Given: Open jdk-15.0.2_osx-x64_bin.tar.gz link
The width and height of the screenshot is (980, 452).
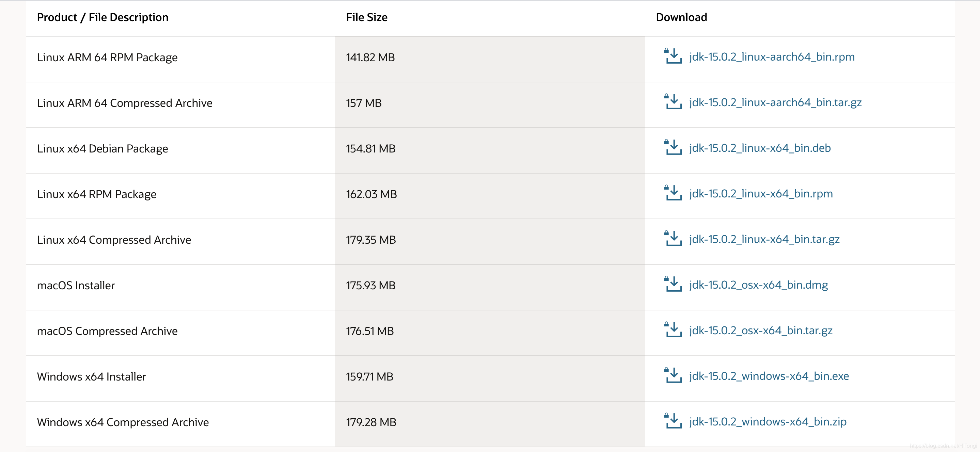Looking at the screenshot, I should [x=760, y=331].
